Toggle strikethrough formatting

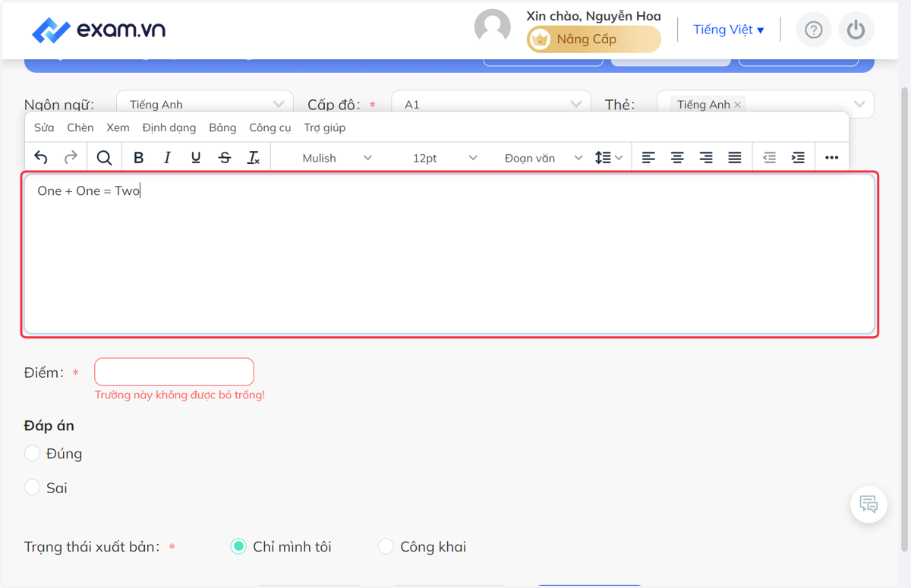point(225,158)
